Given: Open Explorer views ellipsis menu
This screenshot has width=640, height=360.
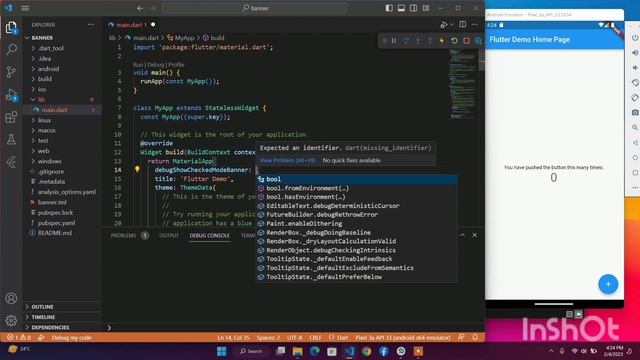Looking at the screenshot, I should pyautogui.click(x=91, y=25).
